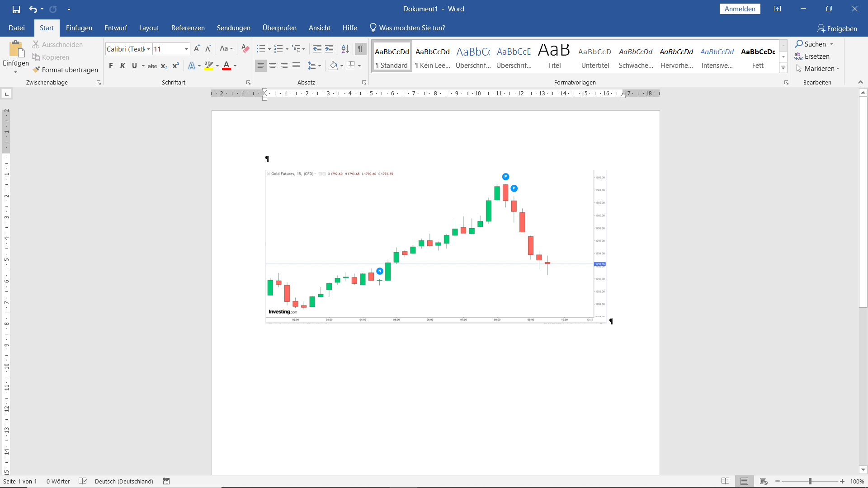Click the Center align paragraph icon
Image resolution: width=868 pixels, height=488 pixels.
pos(273,66)
